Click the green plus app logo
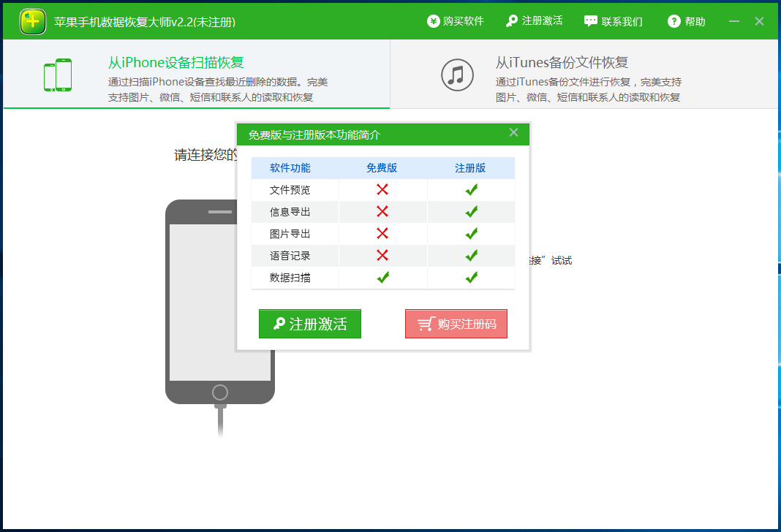The height and width of the screenshot is (532, 781). [x=33, y=21]
